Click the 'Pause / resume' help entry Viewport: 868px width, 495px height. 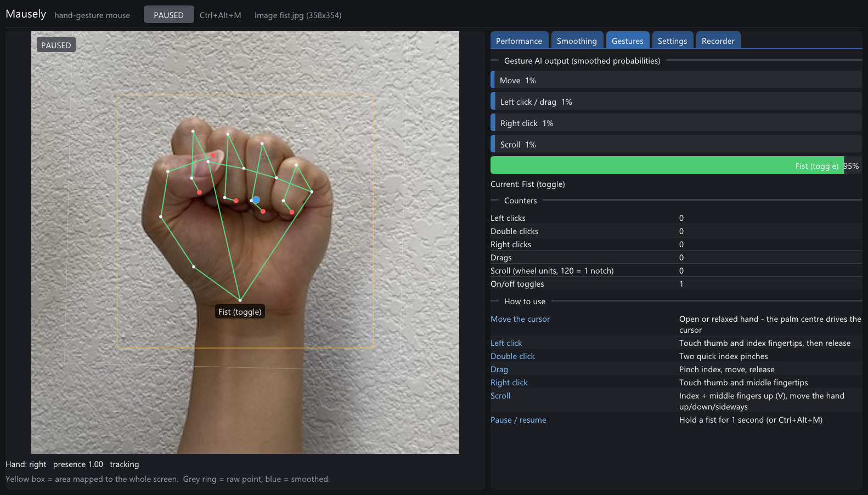coord(518,420)
